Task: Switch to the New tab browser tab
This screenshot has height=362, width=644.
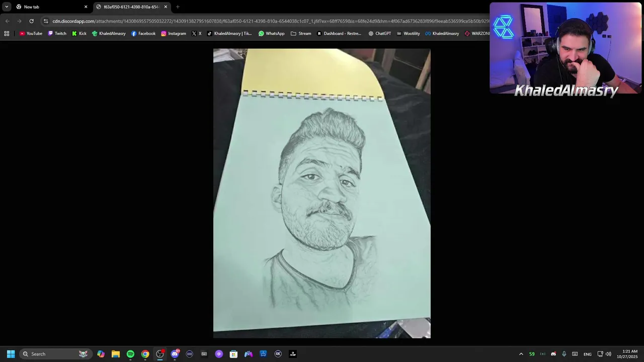Action: pyautogui.click(x=51, y=7)
